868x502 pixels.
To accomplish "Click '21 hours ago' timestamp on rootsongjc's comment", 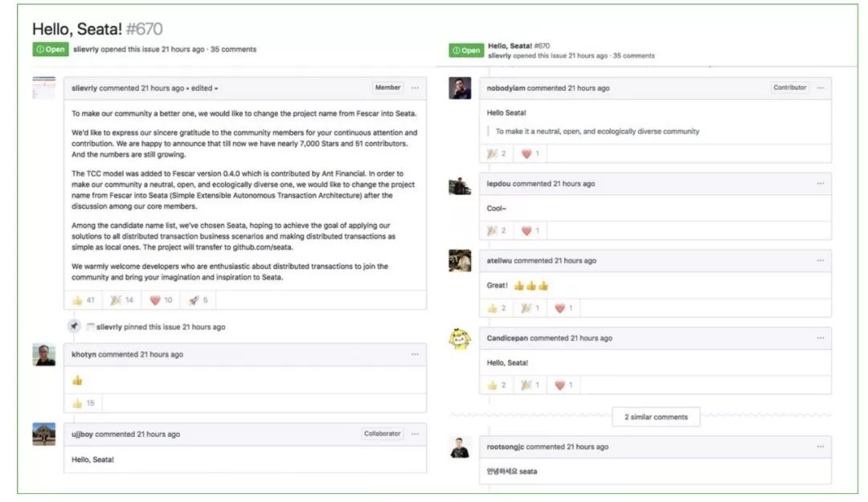I will [x=588, y=447].
